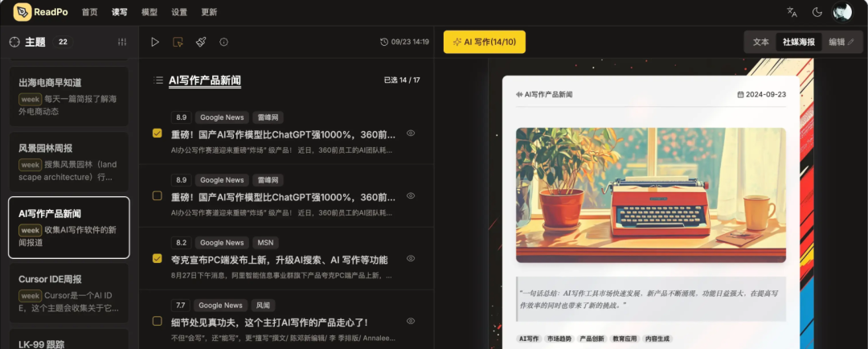Toggle eye icon for 夸克宣布PC端发布上新 article
The width and height of the screenshot is (868, 349).
(x=411, y=259)
